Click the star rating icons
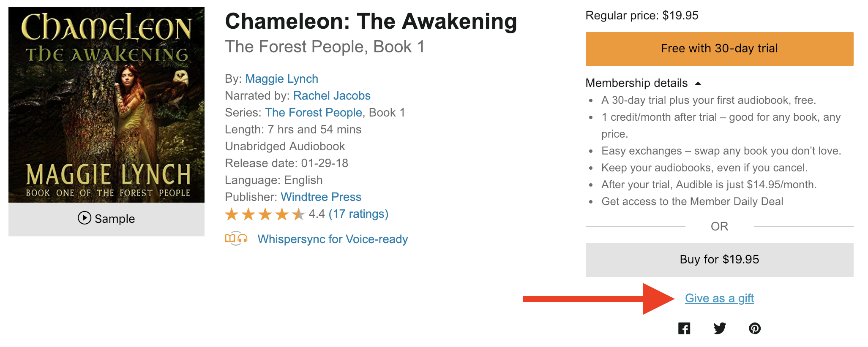The width and height of the screenshot is (868, 347). pyautogui.click(x=265, y=214)
